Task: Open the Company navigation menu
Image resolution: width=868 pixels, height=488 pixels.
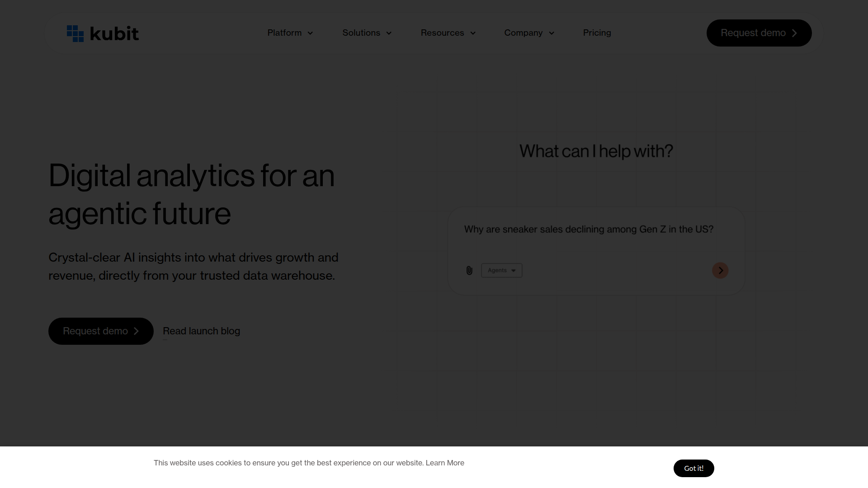Action: pos(523,33)
